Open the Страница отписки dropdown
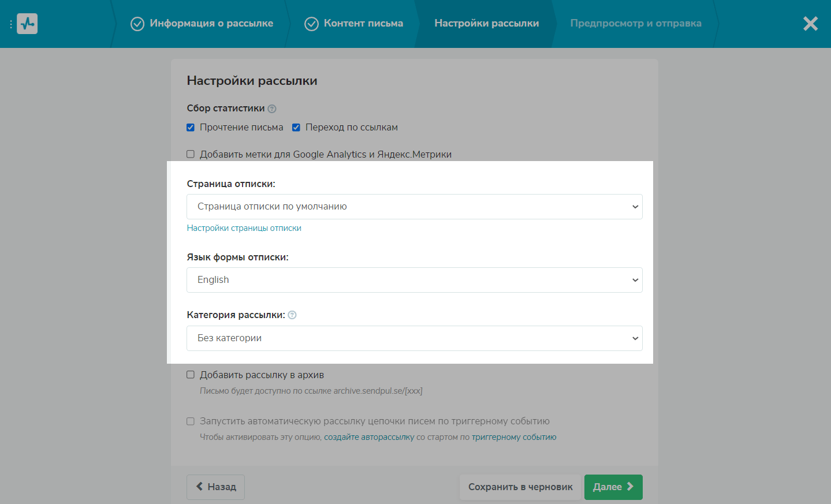This screenshot has width=831, height=504. click(414, 207)
